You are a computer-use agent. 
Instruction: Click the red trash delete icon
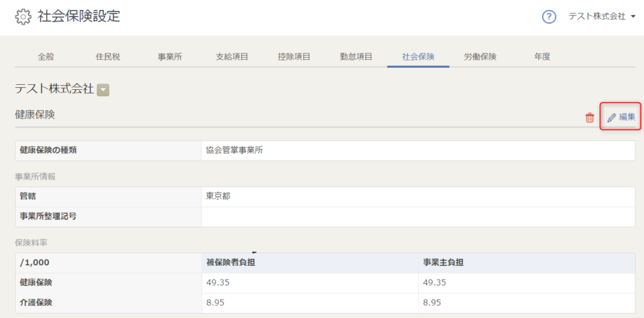click(590, 118)
